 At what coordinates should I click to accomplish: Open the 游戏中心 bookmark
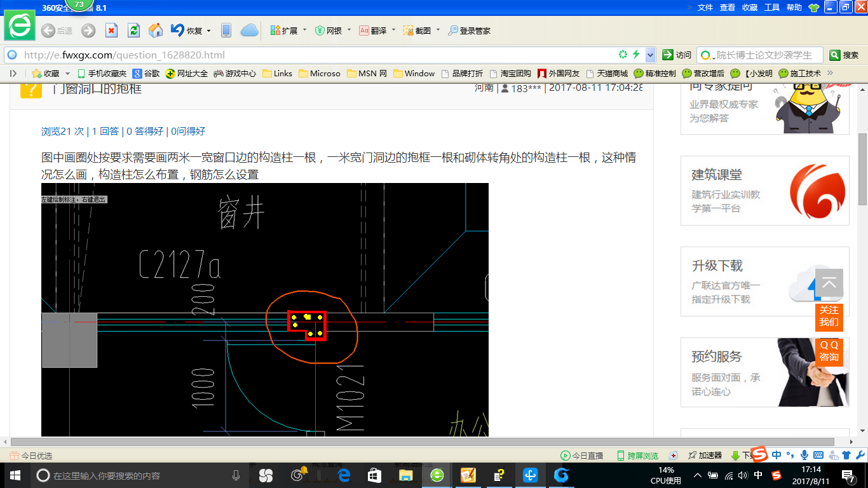point(235,74)
